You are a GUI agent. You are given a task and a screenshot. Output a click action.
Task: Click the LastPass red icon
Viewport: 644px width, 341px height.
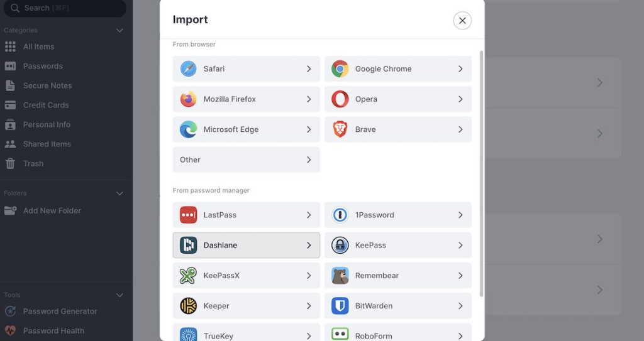[188, 215]
